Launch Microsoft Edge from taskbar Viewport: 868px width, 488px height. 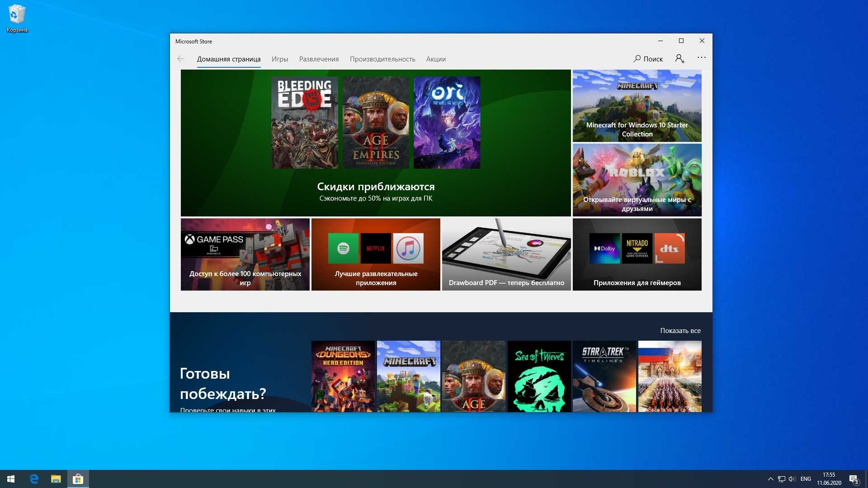pyautogui.click(x=34, y=479)
